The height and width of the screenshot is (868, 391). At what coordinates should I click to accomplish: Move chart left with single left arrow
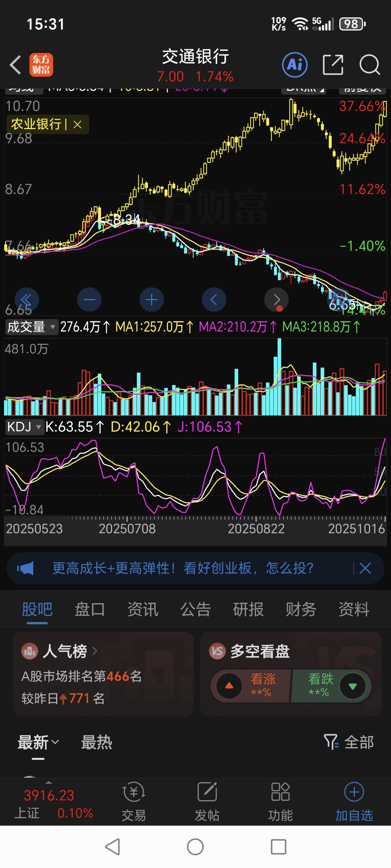point(214,299)
